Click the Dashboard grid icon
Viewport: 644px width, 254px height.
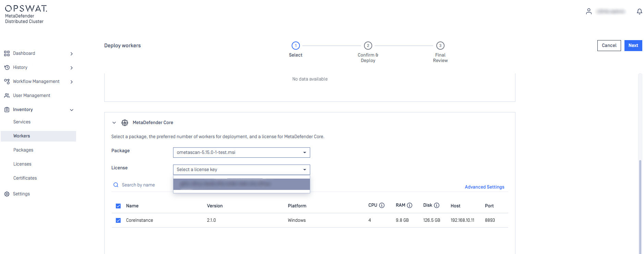7,53
